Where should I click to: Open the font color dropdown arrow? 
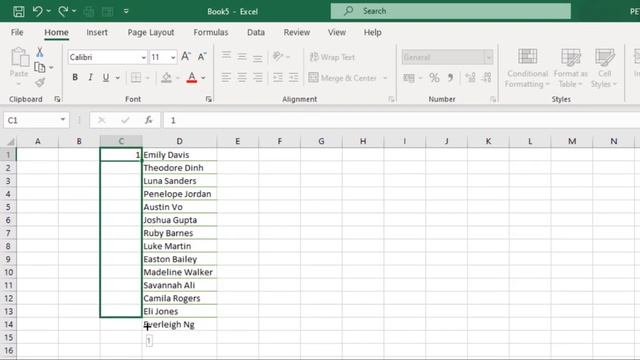203,78
